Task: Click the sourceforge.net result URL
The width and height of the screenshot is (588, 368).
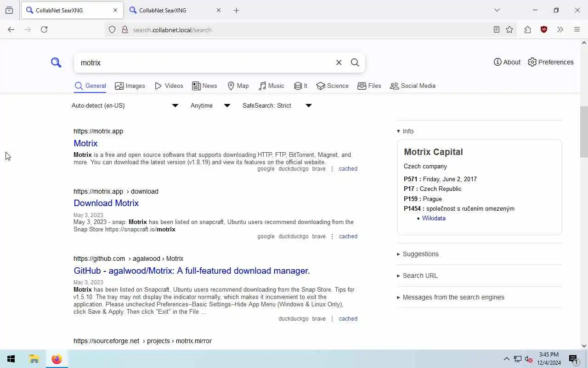Action: pyautogui.click(x=142, y=341)
